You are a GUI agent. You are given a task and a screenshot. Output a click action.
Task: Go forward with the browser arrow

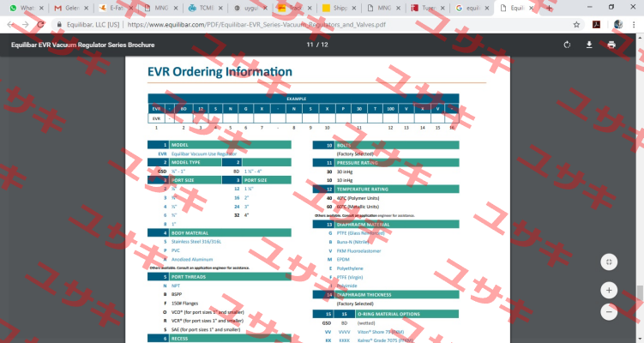click(26, 25)
